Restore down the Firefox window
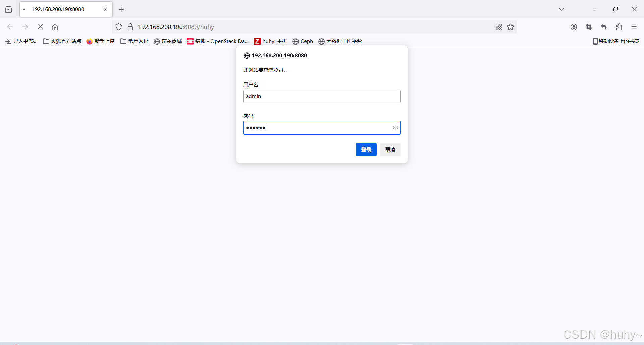This screenshot has width=644, height=345. [x=615, y=9]
